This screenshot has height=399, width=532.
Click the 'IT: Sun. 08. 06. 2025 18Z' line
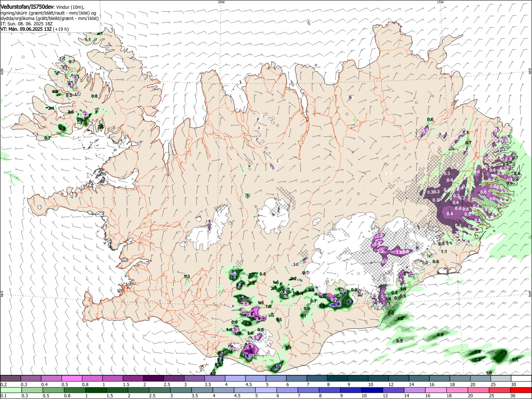(26, 24)
